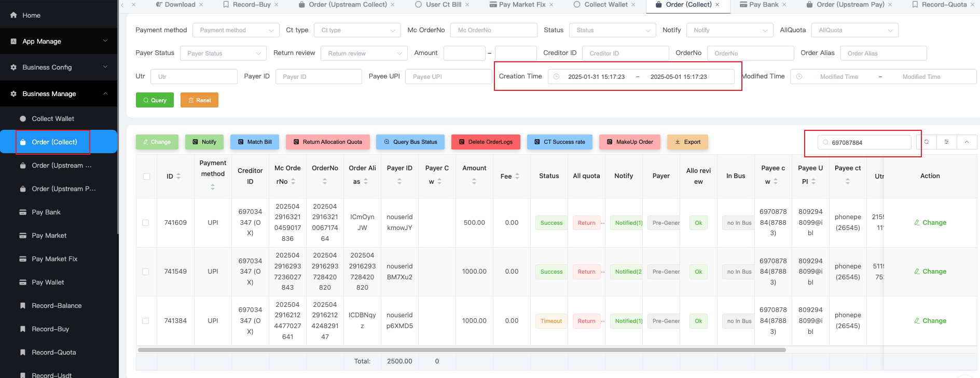Click the Home icon in sidebar
This screenshot has height=378, width=980.
(x=13, y=16)
